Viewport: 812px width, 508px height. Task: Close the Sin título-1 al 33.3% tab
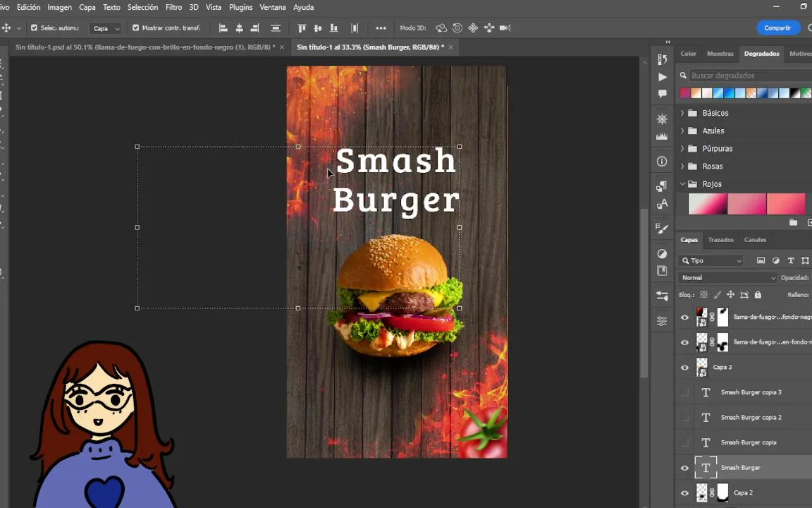point(450,47)
